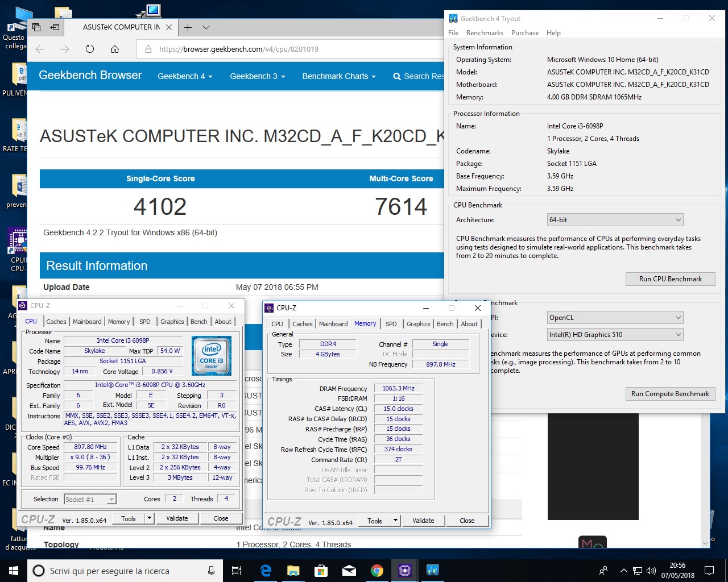Select Graphics tab in right CPU-Z window
This screenshot has width=728, height=582.
(x=419, y=324)
